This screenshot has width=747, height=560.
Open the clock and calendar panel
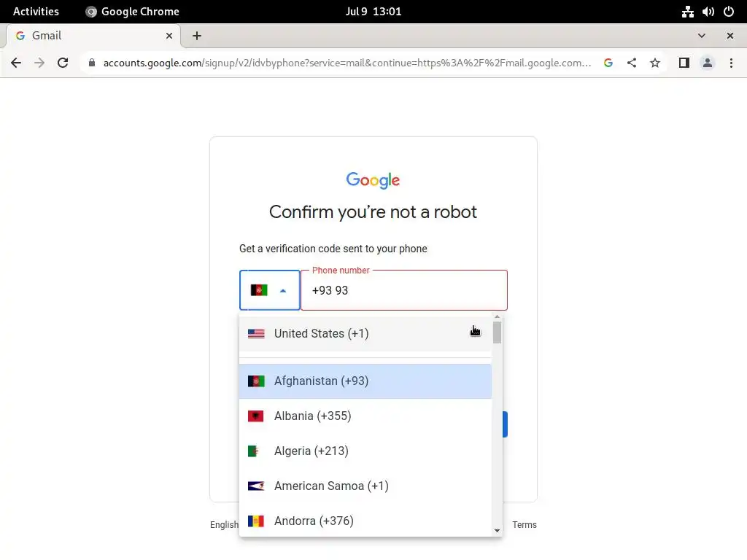(x=373, y=12)
